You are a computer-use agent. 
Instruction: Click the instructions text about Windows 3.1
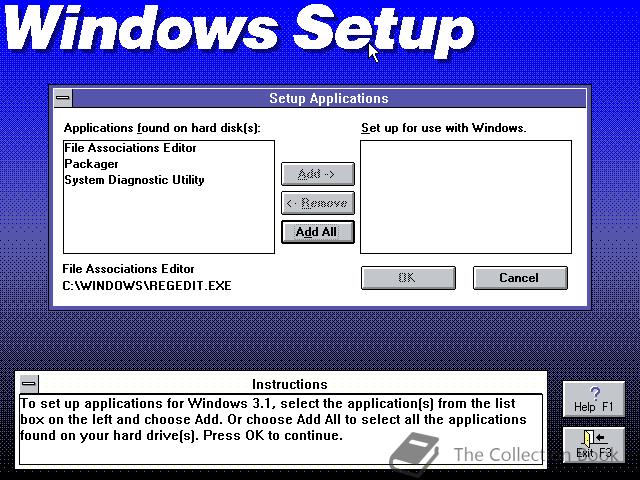coord(273,419)
